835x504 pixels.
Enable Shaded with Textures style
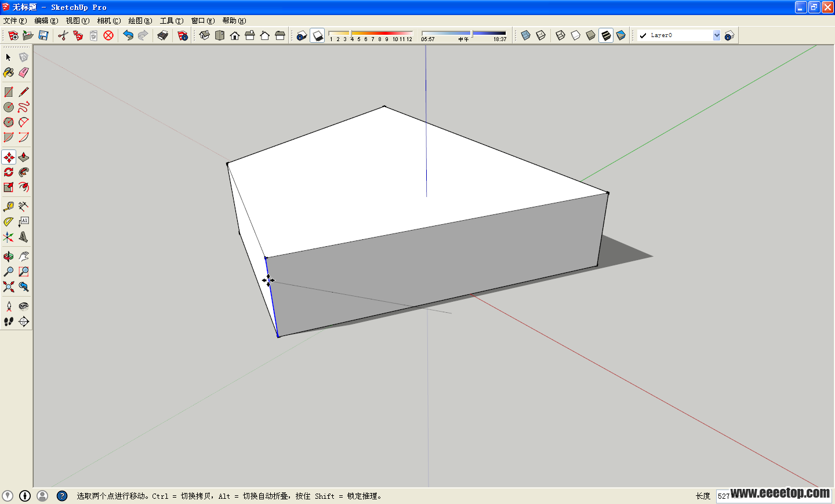pos(606,35)
